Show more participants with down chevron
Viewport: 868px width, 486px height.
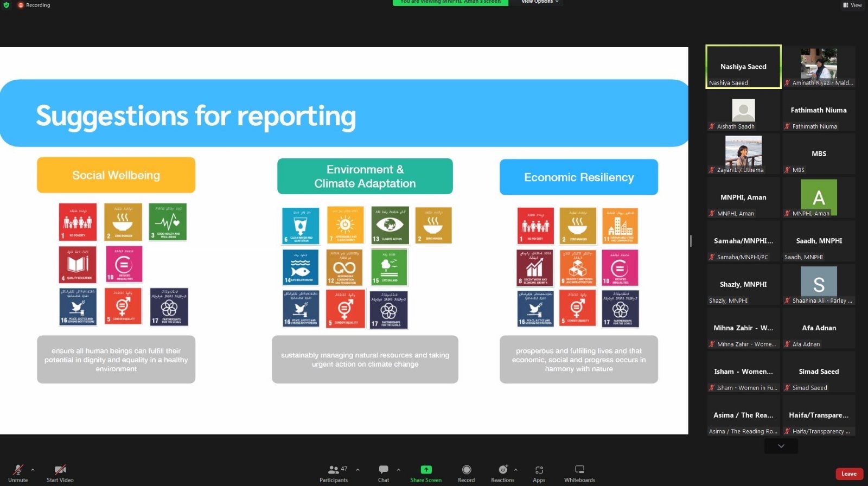point(781,446)
